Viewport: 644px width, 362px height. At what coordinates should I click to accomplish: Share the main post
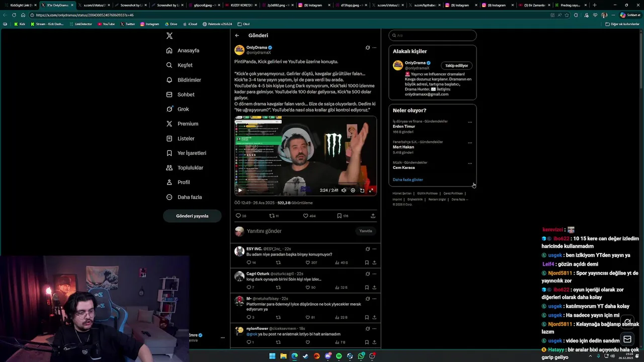click(373, 216)
